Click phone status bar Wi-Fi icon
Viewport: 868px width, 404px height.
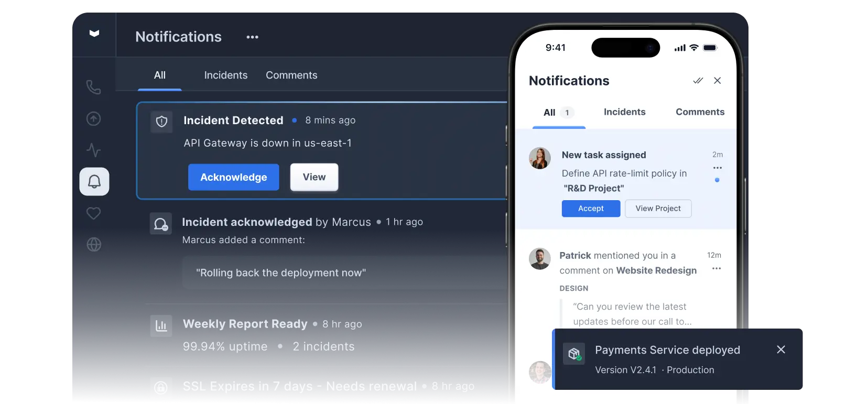pyautogui.click(x=694, y=48)
